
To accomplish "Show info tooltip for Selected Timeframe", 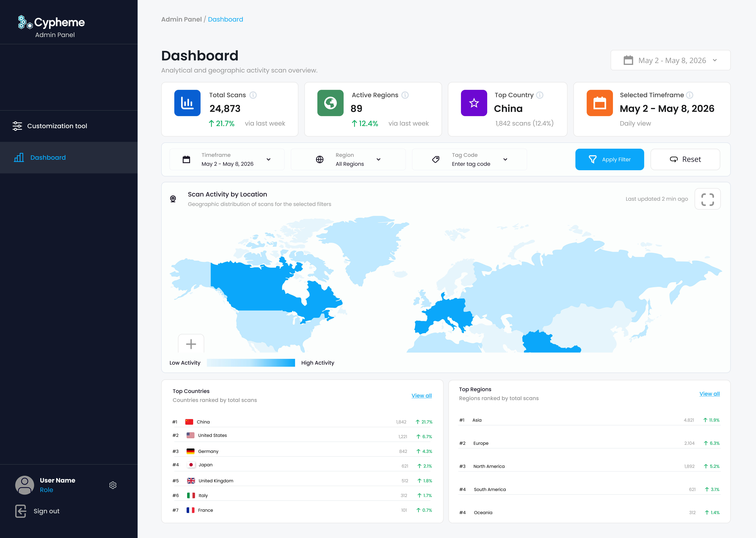I will (x=689, y=95).
